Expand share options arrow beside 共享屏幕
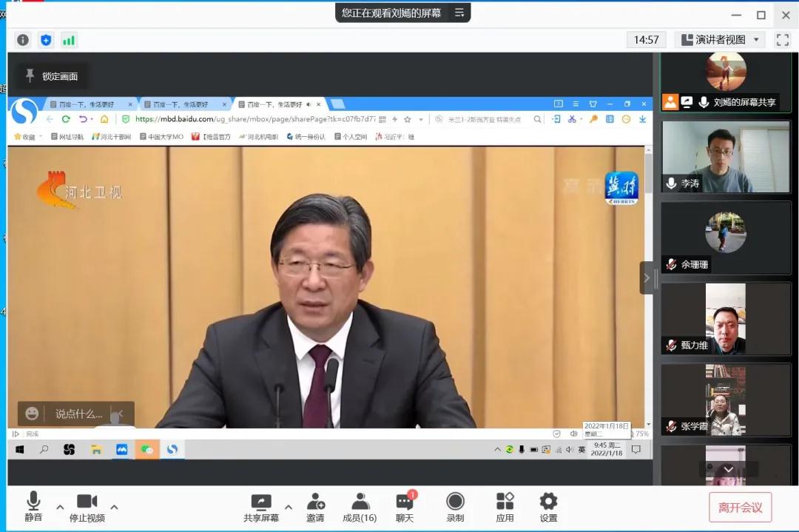 pyautogui.click(x=289, y=507)
